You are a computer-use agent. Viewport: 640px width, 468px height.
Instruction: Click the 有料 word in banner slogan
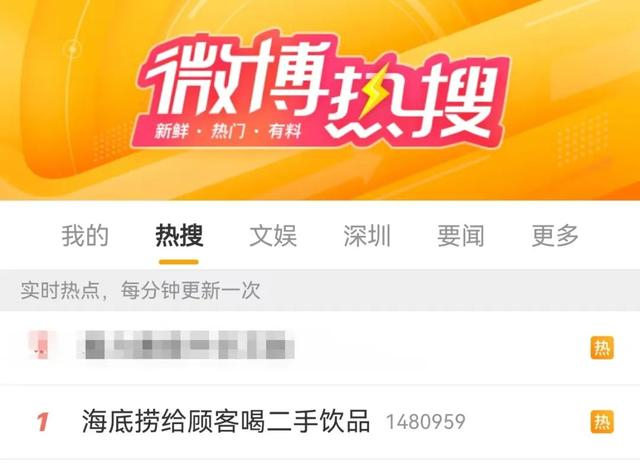(284, 131)
